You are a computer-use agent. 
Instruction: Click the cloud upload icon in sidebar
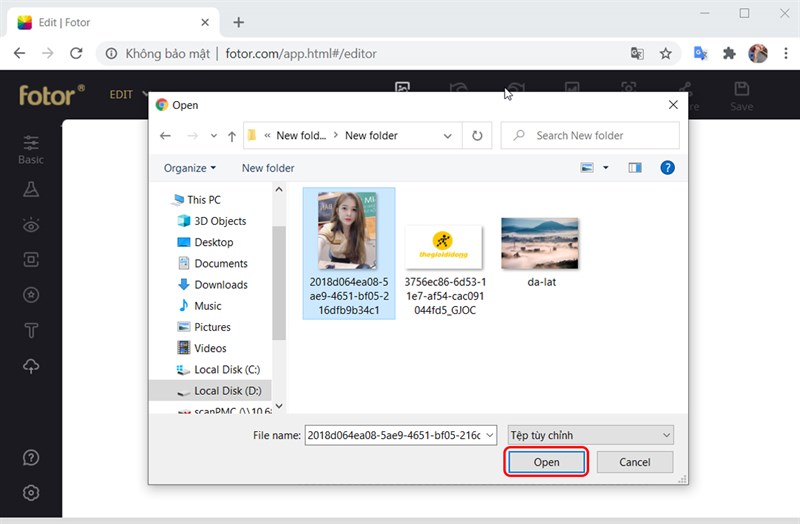[x=31, y=366]
